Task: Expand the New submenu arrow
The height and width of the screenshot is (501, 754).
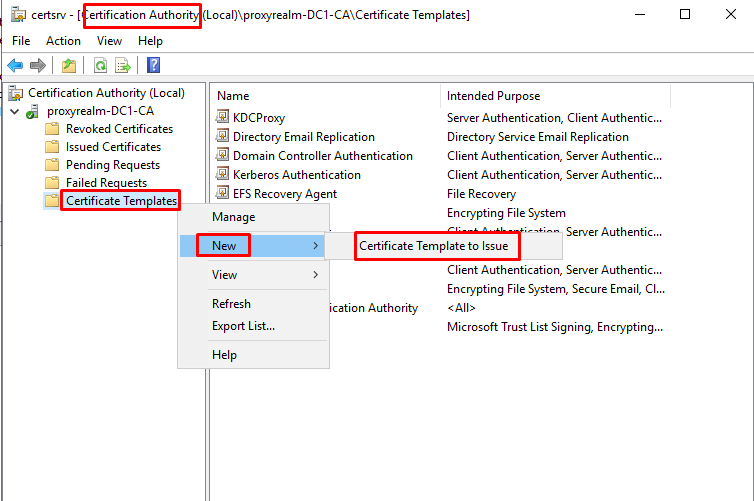Action: [315, 246]
